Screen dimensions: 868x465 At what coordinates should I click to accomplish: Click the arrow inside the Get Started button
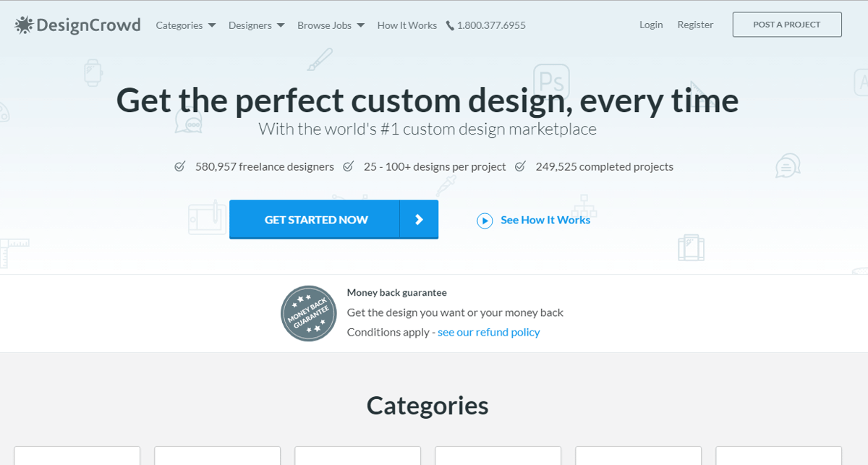point(419,219)
